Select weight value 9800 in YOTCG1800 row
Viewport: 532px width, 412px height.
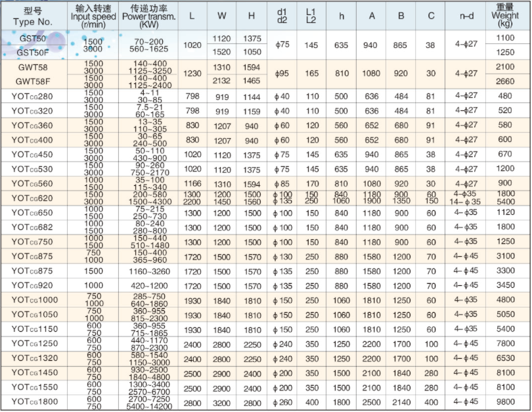click(506, 402)
